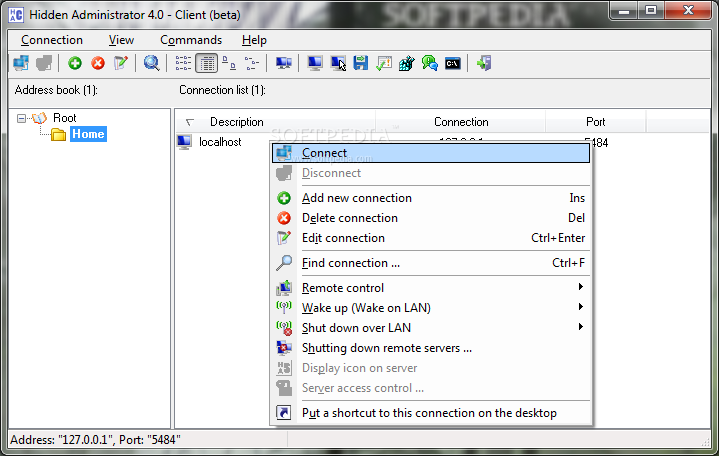Click the Edit connection pencil toolbar icon
Viewport: 719px width, 456px height.
coord(121,63)
